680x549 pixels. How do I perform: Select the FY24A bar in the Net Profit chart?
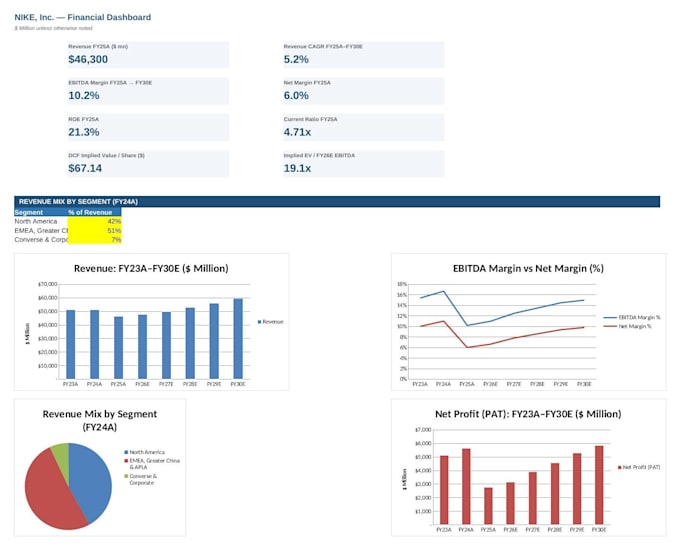point(466,487)
